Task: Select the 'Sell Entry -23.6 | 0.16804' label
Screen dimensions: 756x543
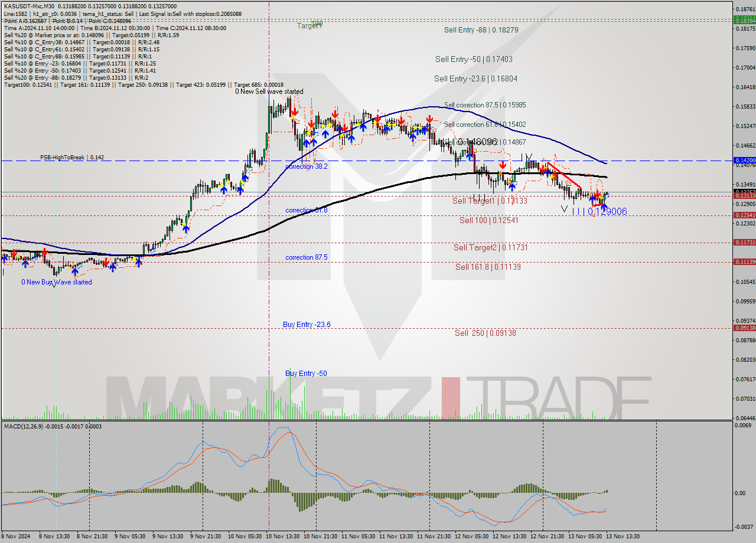Action: tap(475, 78)
